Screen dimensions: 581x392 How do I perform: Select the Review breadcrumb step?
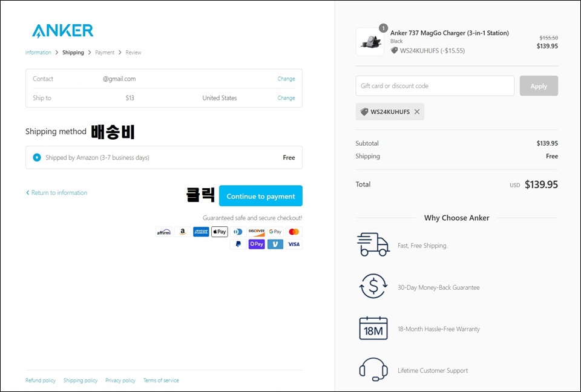coord(133,53)
